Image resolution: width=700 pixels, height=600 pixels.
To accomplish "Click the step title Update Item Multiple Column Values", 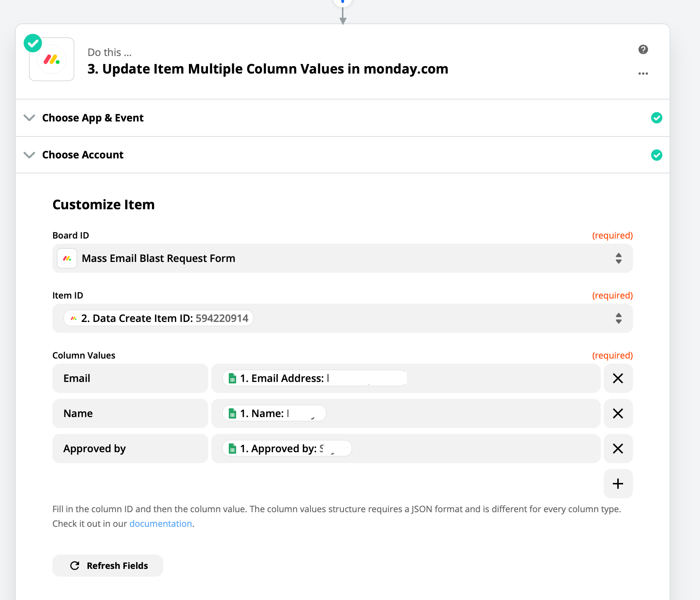I will (268, 69).
